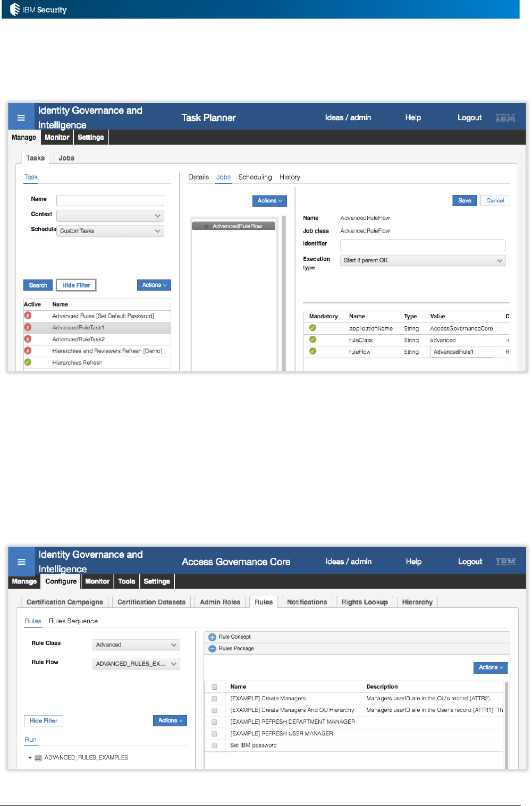Open hamburger menu in Access Governance Core header
The height and width of the screenshot is (806, 532).
pyautogui.click(x=21, y=562)
